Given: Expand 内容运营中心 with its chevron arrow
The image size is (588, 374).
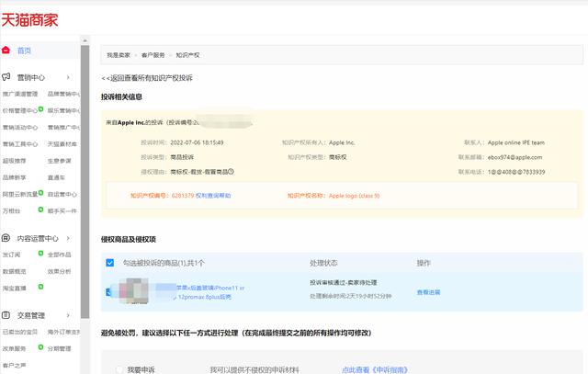Looking at the screenshot, I should (68, 238).
